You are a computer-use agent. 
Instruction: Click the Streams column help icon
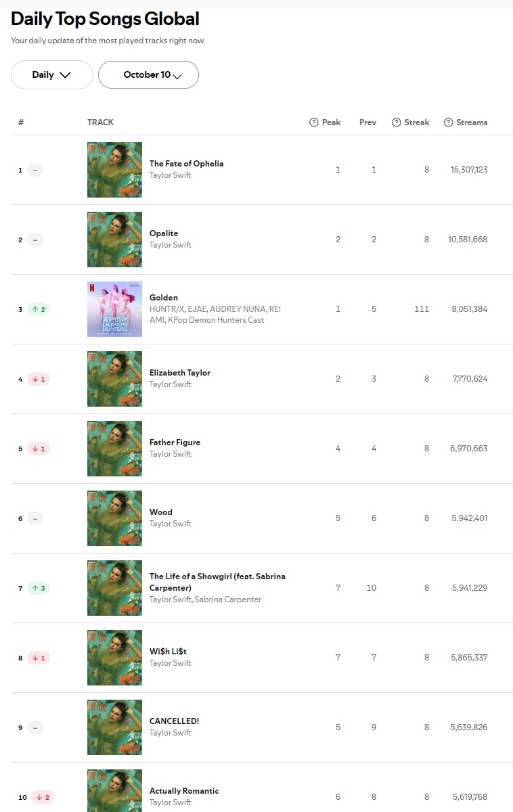[448, 122]
